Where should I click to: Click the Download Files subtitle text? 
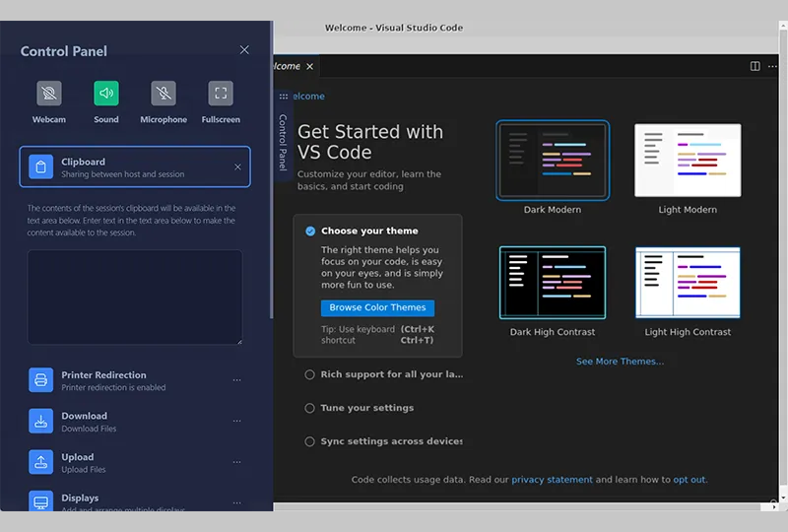[x=89, y=429]
